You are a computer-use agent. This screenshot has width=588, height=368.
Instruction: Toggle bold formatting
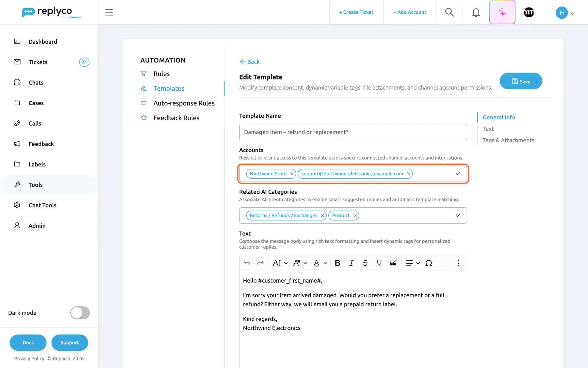click(x=337, y=263)
